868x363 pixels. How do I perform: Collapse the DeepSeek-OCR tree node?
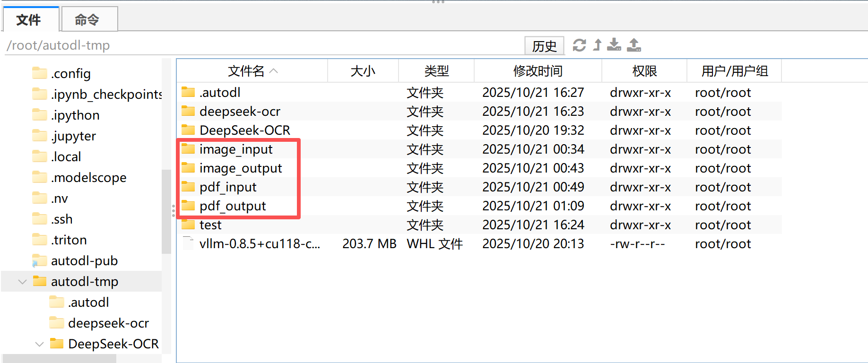click(39, 344)
